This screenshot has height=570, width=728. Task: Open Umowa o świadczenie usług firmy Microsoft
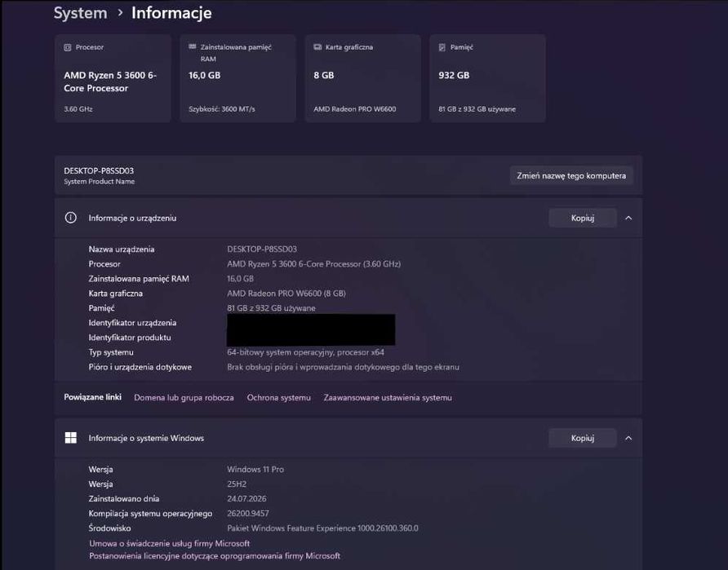point(170,543)
